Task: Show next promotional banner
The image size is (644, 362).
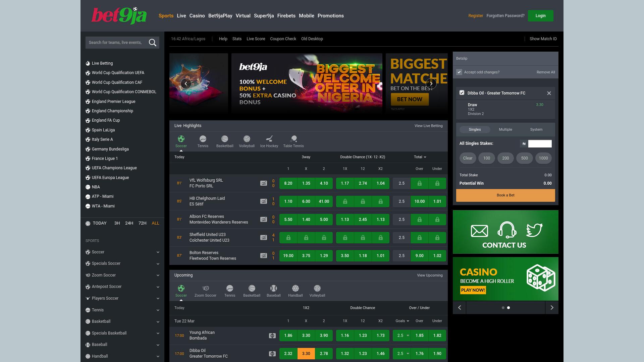Action: pos(431,83)
